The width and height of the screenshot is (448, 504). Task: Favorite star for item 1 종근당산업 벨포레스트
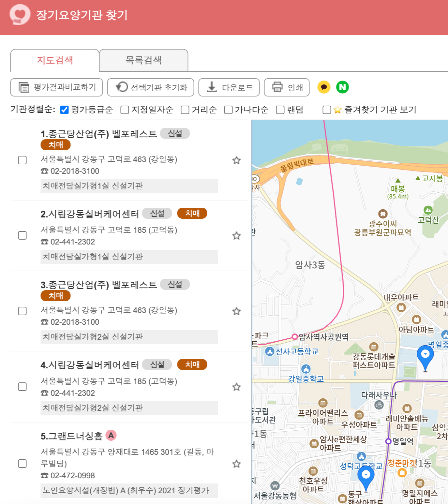point(236,160)
